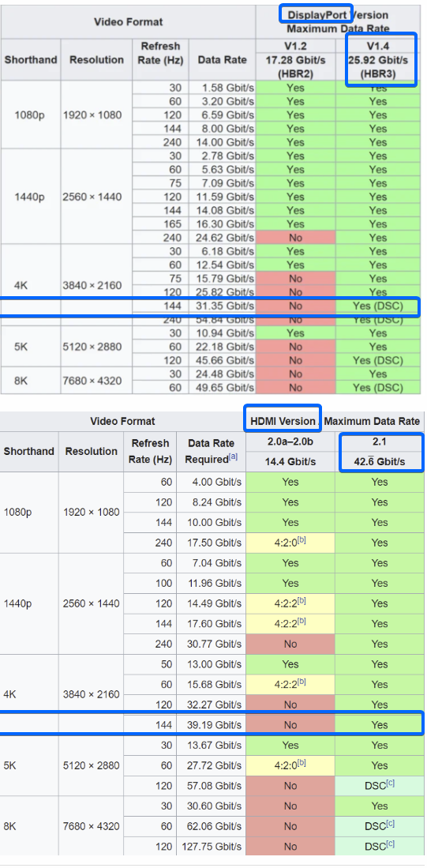Select the '7.04 Gbit/s' cell
Viewport: 427px width, 868px height.
211,563
